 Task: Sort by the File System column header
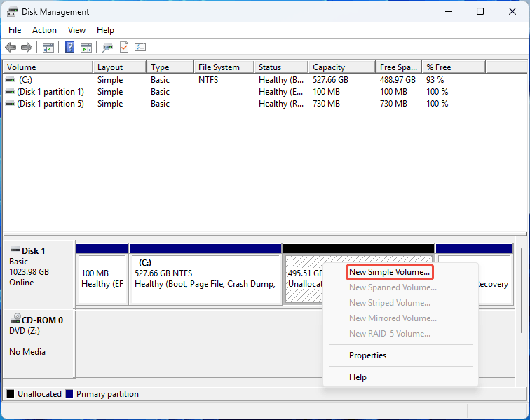click(224, 67)
